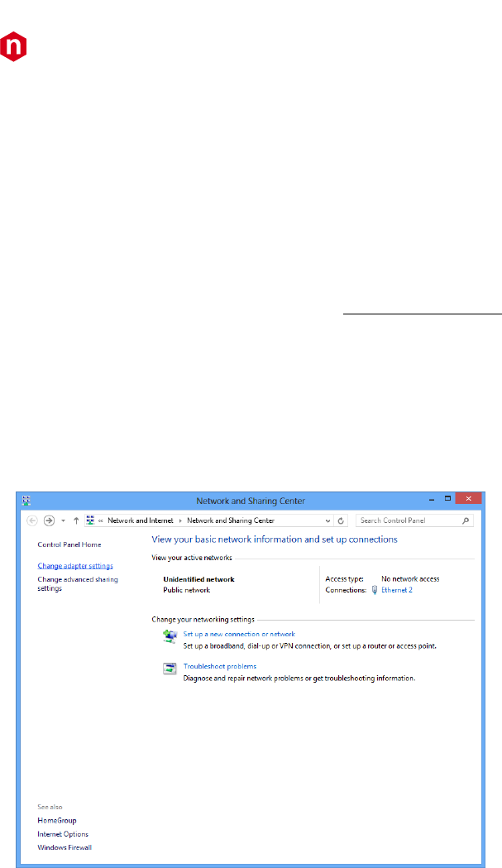The height and width of the screenshot is (868, 502).
Task: Click Network and Internet breadcrumb
Action: click(x=140, y=520)
